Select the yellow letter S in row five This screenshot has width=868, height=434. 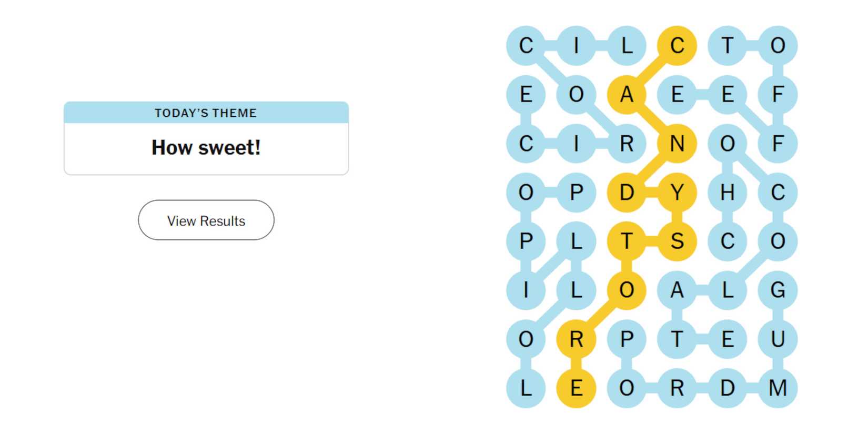[x=677, y=241]
